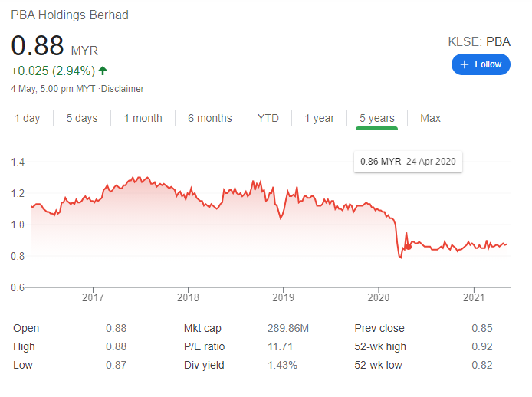This screenshot has width=532, height=397.
Task: Click the Follow button
Action: [x=481, y=64]
